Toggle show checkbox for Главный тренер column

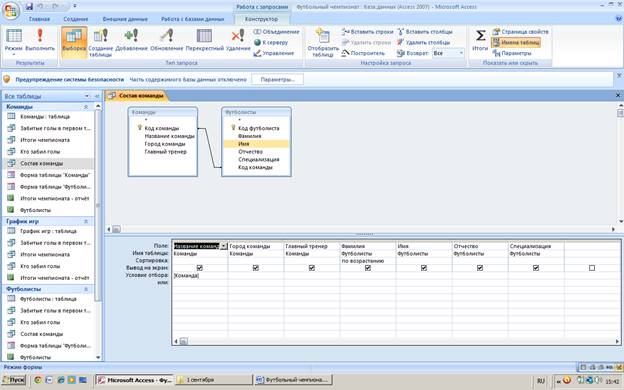[312, 268]
